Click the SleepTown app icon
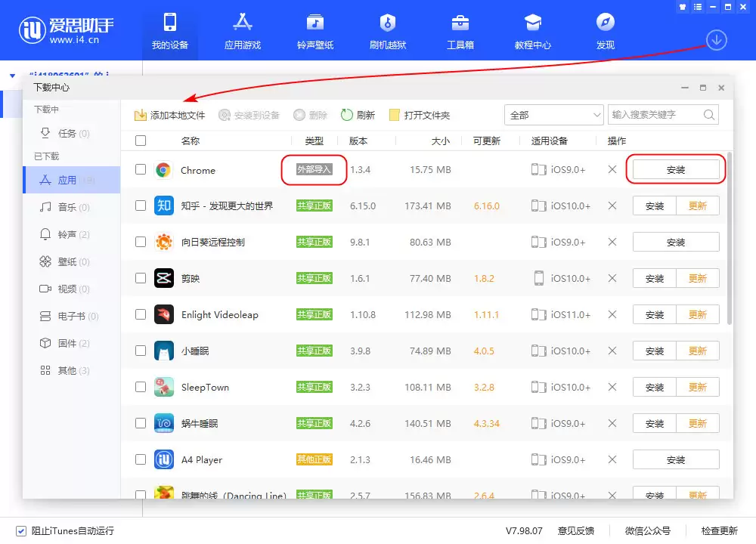The image size is (756, 544). click(x=164, y=387)
